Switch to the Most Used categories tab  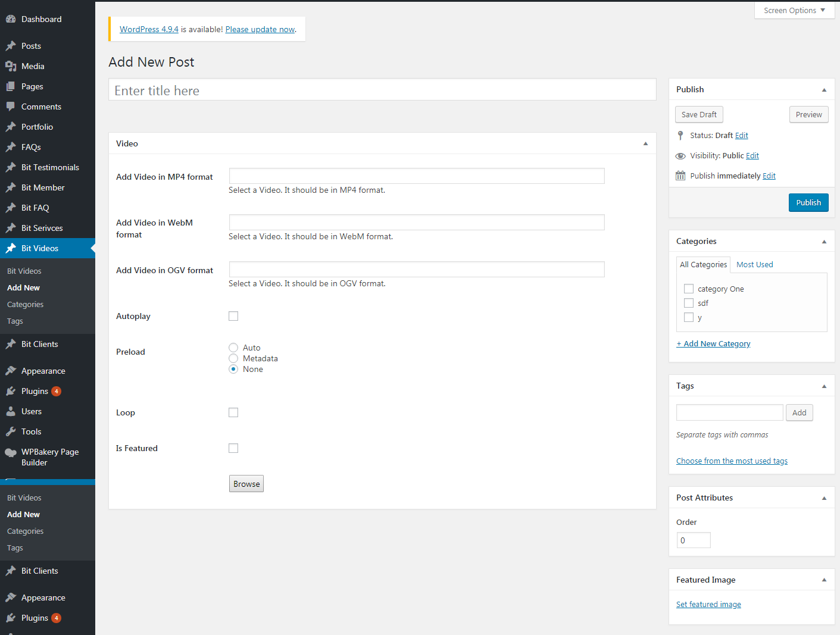pos(754,264)
